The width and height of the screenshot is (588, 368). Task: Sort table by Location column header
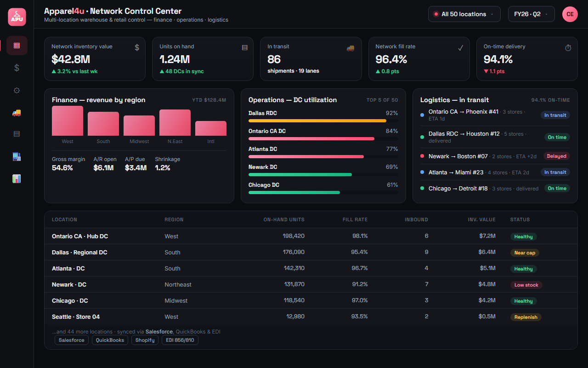64,219
